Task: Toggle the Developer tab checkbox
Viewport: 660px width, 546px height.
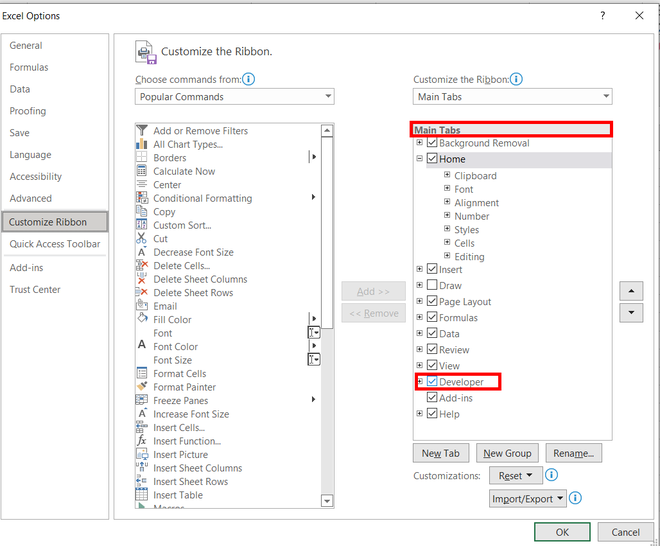Action: (x=432, y=381)
